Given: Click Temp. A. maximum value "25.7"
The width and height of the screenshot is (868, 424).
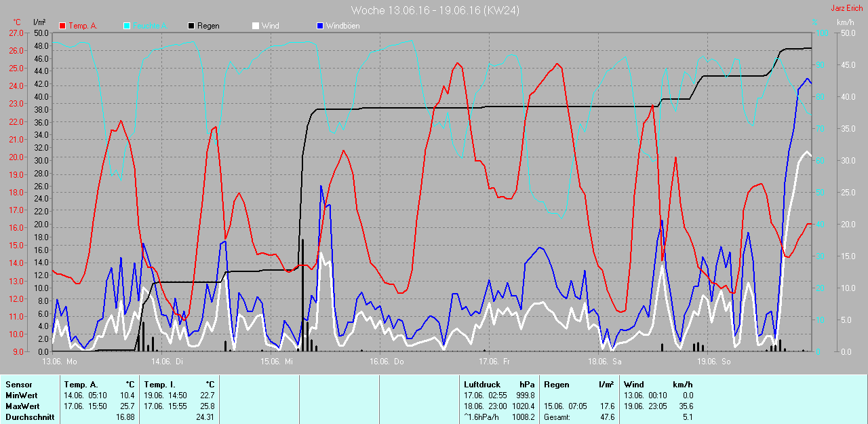Looking at the screenshot, I should click(x=127, y=406).
